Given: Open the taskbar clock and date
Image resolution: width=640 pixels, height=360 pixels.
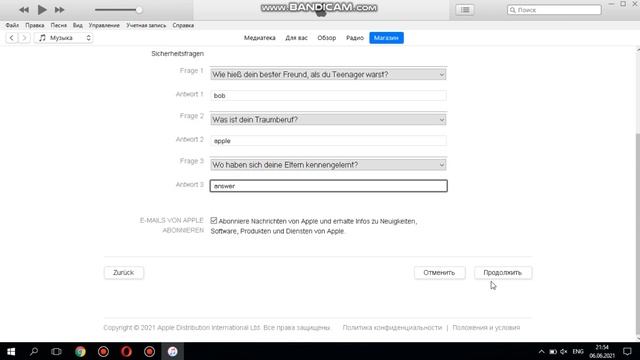Looking at the screenshot, I should 602,351.
